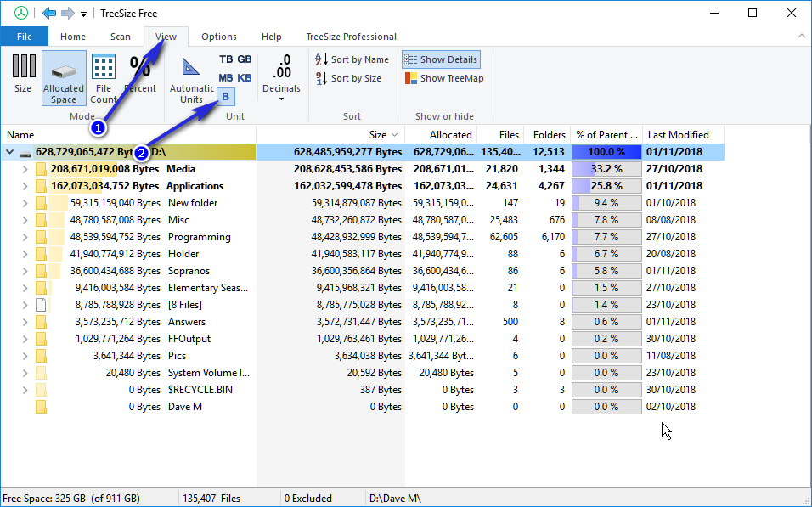Set the unit to GB
Screen dimensions: 812x507
[245, 59]
